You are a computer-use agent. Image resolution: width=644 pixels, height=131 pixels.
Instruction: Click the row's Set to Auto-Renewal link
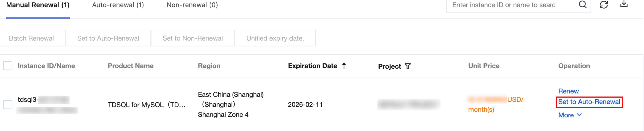coord(589,102)
